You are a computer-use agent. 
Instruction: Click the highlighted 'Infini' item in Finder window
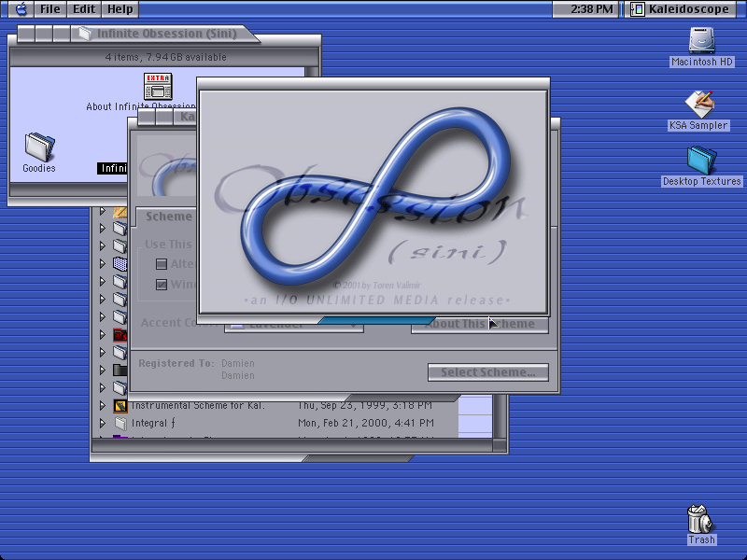[113, 168]
